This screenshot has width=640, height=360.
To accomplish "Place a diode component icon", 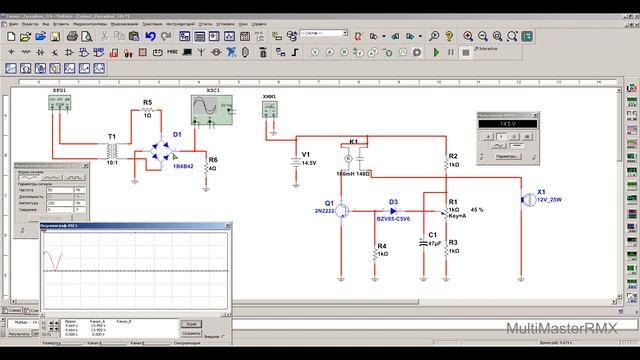I will pos(40,52).
